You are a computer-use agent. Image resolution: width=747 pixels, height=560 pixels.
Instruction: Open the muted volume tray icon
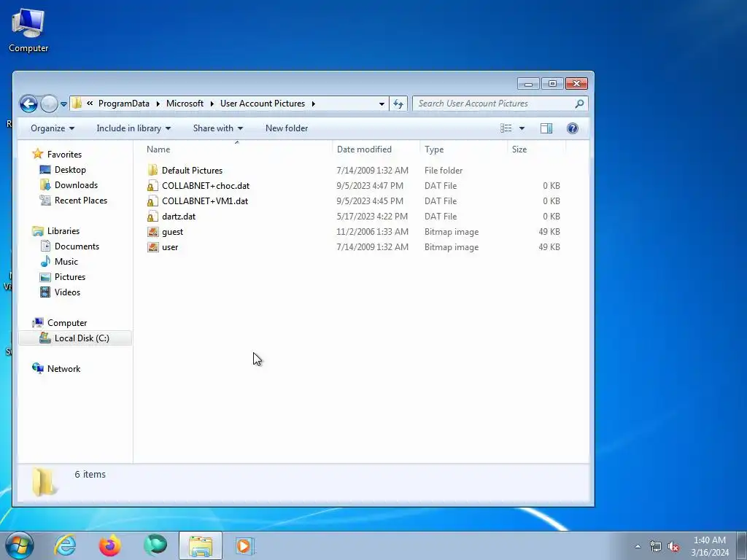[673, 547]
